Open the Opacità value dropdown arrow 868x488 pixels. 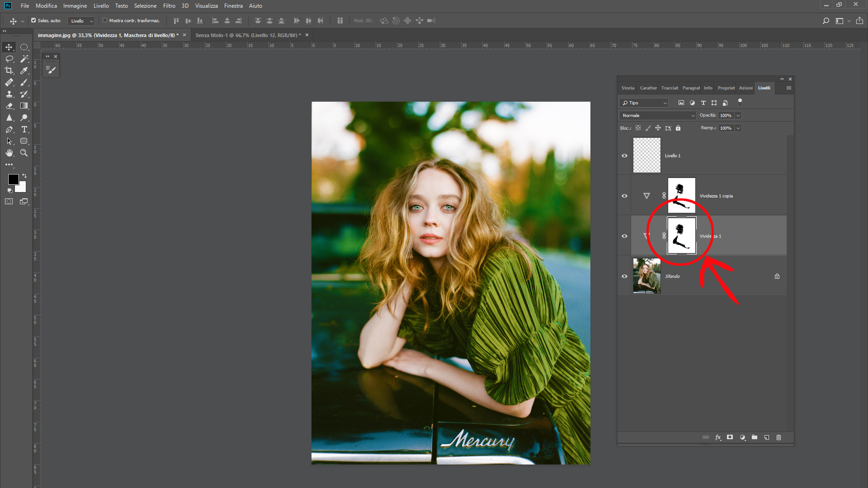tap(738, 116)
